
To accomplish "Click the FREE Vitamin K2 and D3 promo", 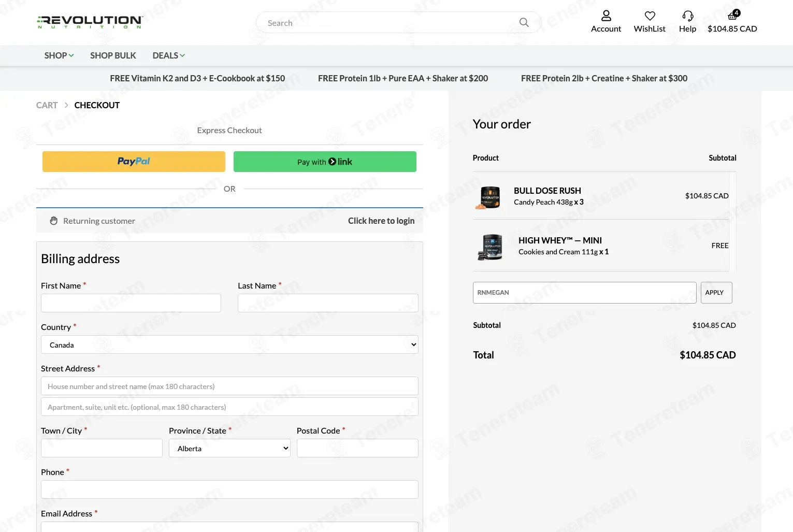I will (x=197, y=78).
